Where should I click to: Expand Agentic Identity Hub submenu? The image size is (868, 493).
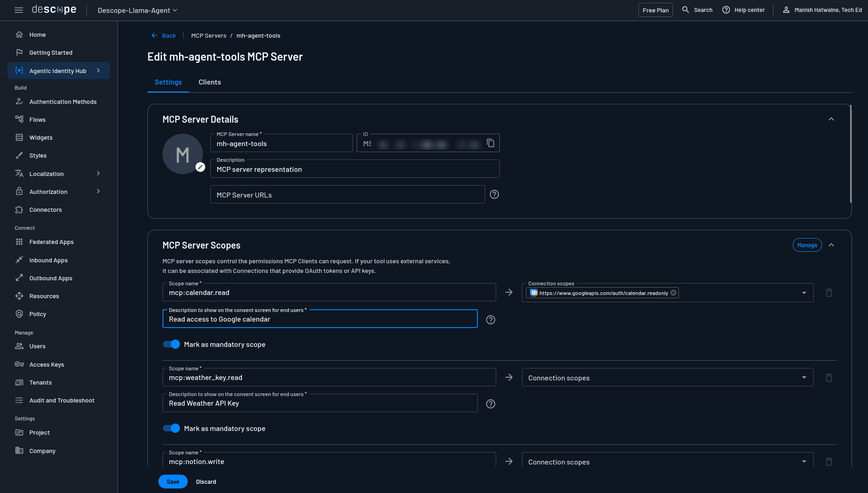tap(98, 70)
